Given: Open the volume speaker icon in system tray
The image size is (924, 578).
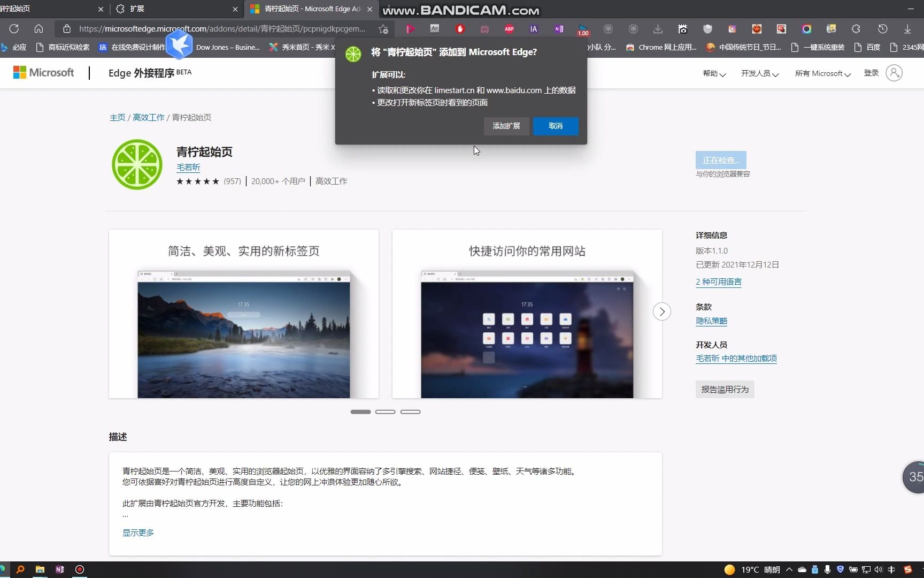Looking at the screenshot, I should point(879,569).
